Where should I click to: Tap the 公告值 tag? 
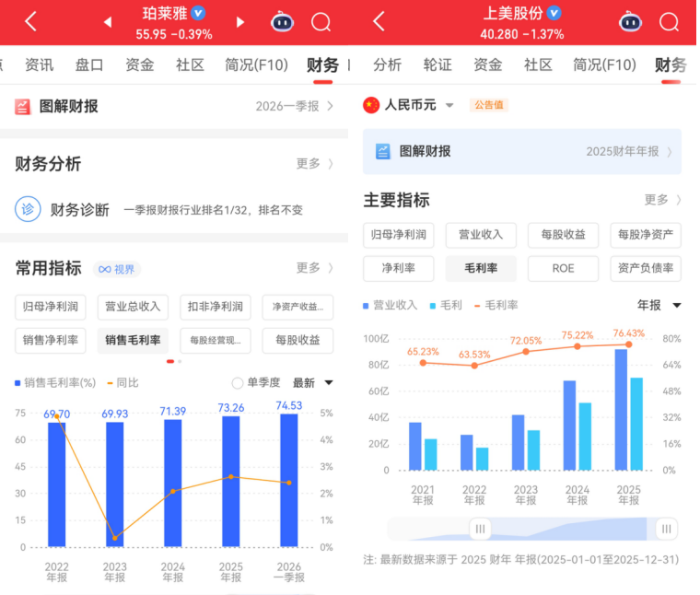489,105
